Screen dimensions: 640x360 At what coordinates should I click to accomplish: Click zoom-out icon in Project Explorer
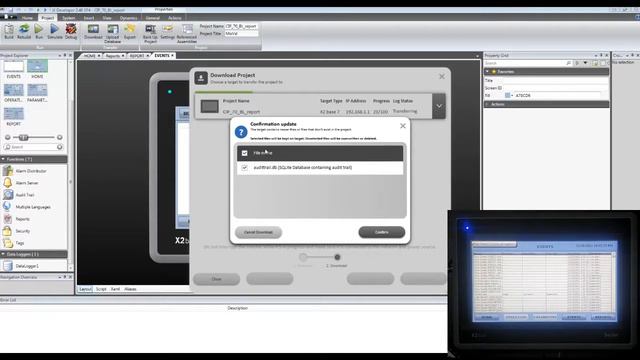point(7,137)
